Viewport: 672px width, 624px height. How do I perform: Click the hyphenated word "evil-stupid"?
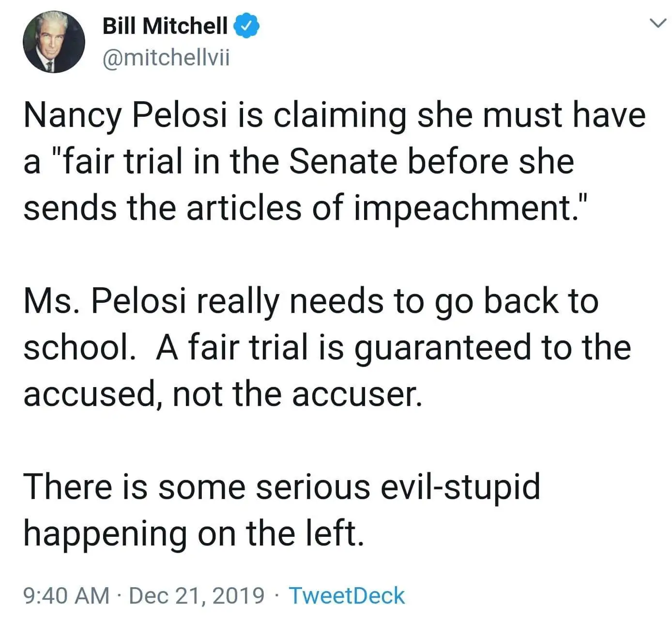460,486
